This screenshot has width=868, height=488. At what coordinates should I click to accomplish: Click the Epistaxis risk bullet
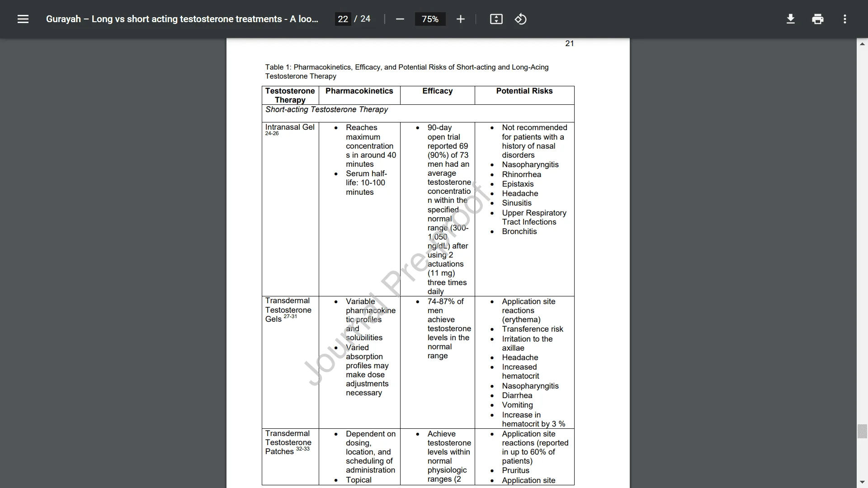click(518, 184)
